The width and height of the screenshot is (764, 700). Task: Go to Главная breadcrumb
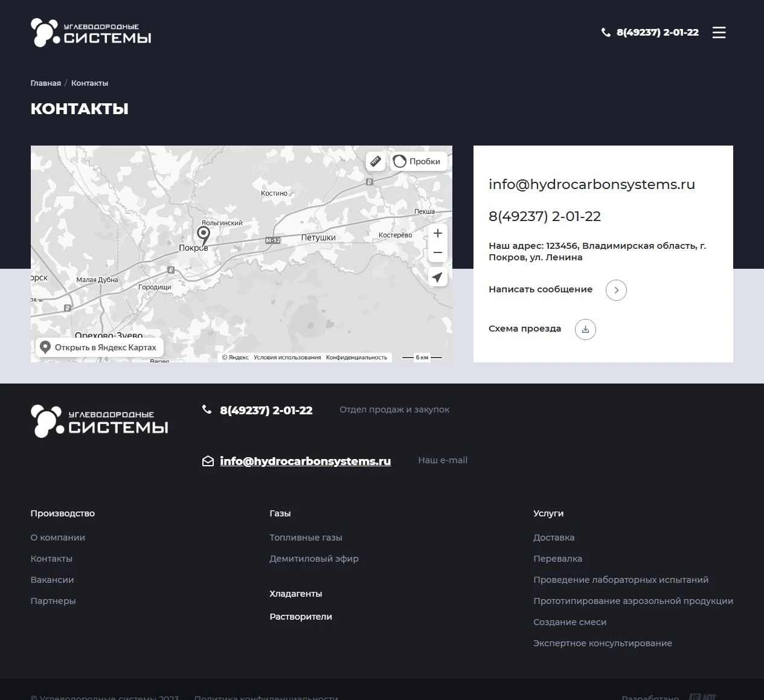point(46,83)
